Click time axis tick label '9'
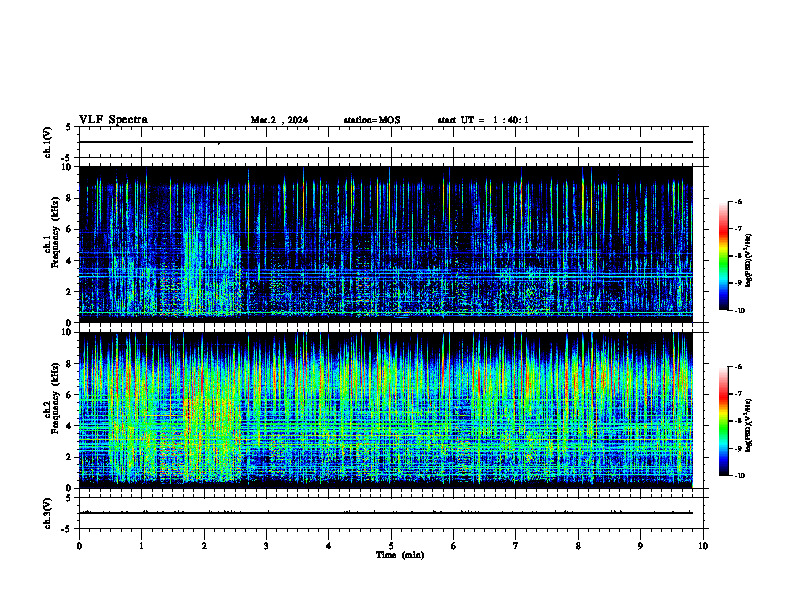Image resolution: width=792 pixels, height=612 pixels. tap(640, 546)
